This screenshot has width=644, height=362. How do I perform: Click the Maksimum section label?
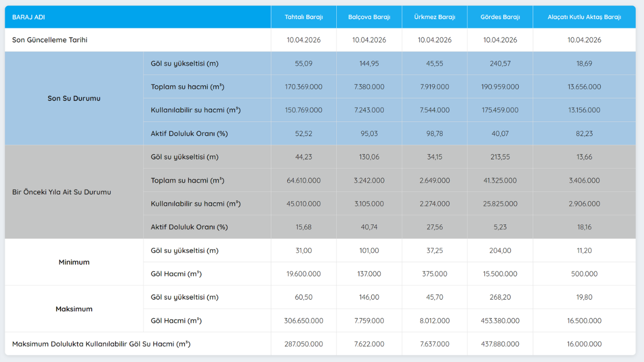[x=74, y=309]
